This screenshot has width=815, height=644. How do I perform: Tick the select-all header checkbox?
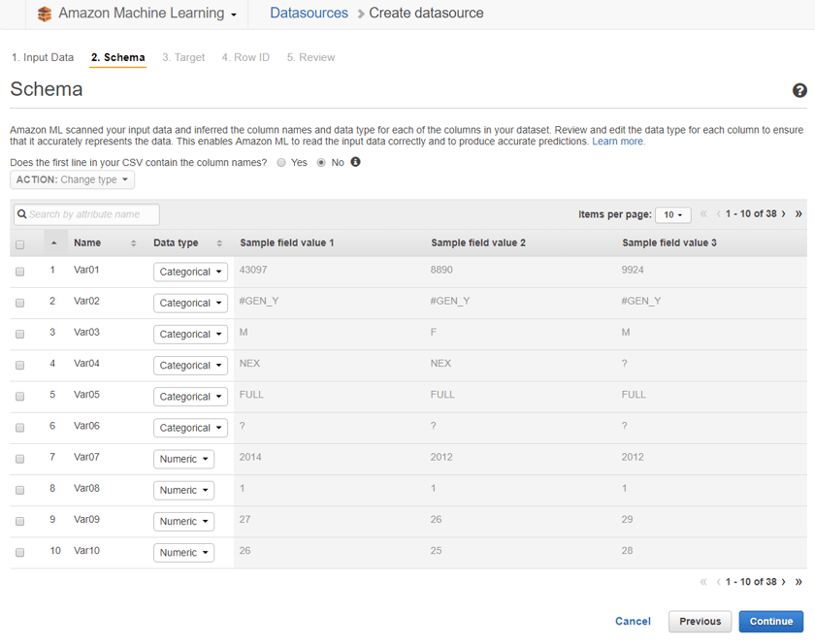19,244
